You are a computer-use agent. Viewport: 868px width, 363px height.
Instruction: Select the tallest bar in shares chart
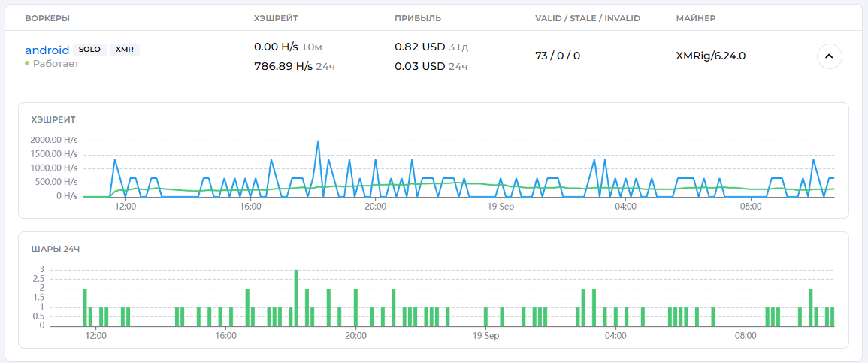[296, 298]
